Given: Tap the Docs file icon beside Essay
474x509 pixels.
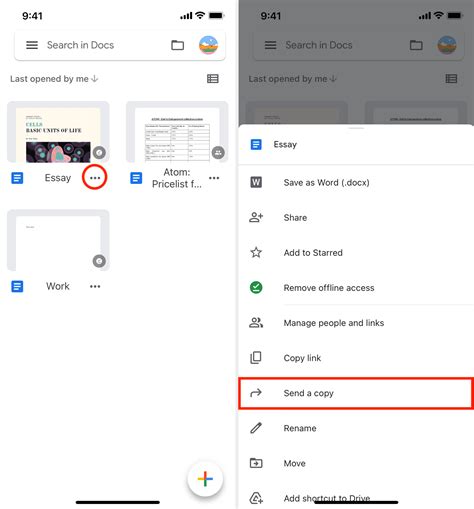Looking at the screenshot, I should click(x=17, y=178).
